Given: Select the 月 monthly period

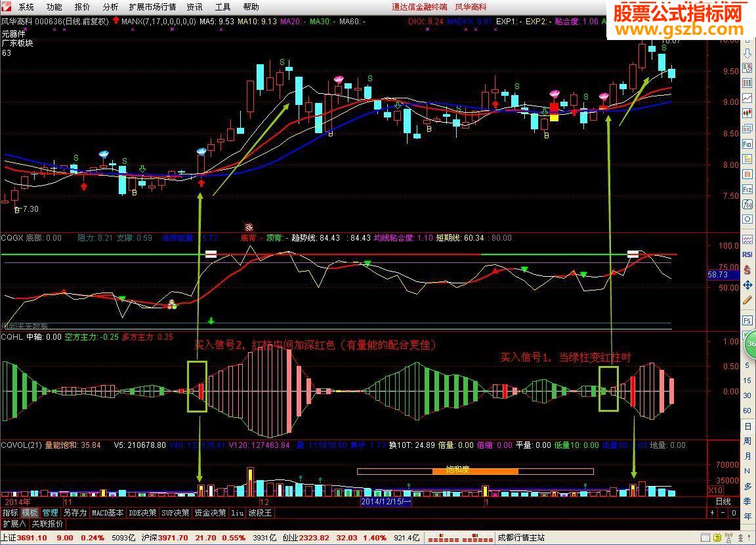Looking at the screenshot, I should [x=747, y=456].
